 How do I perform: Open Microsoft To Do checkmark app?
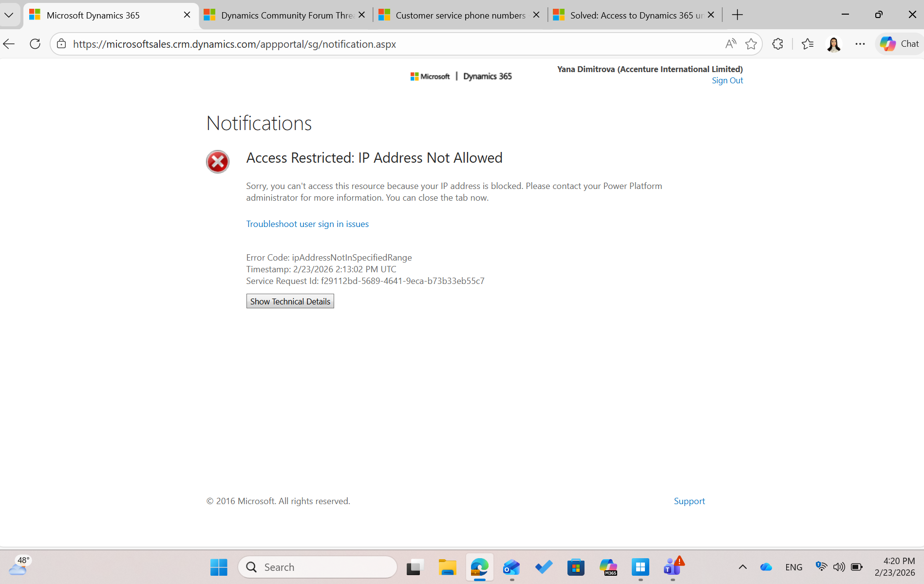(x=544, y=567)
